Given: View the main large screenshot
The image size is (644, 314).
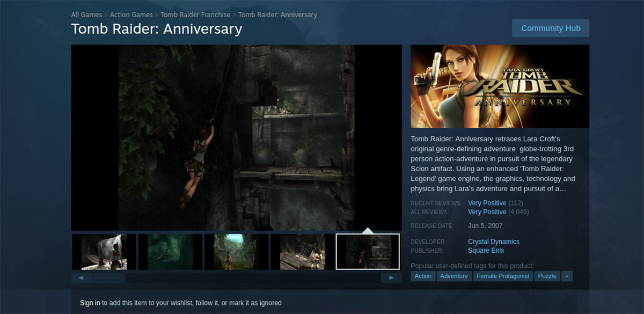Looking at the screenshot, I should click(237, 137).
